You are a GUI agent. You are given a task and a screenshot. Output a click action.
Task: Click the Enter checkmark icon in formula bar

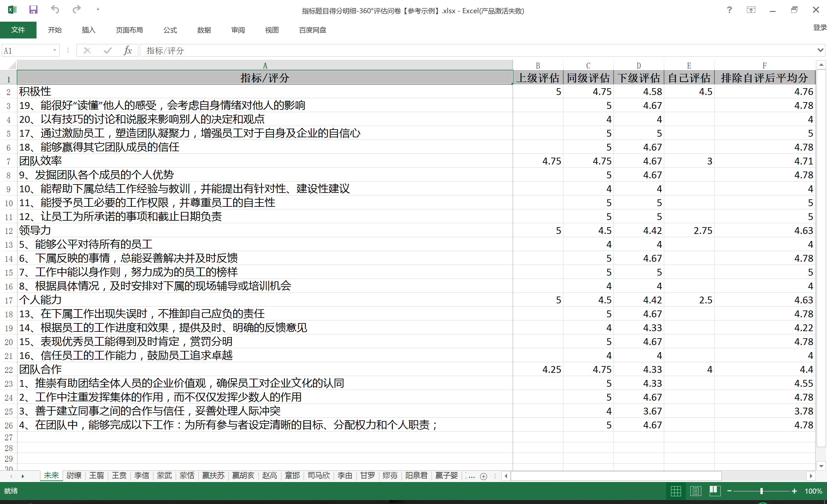pyautogui.click(x=107, y=51)
